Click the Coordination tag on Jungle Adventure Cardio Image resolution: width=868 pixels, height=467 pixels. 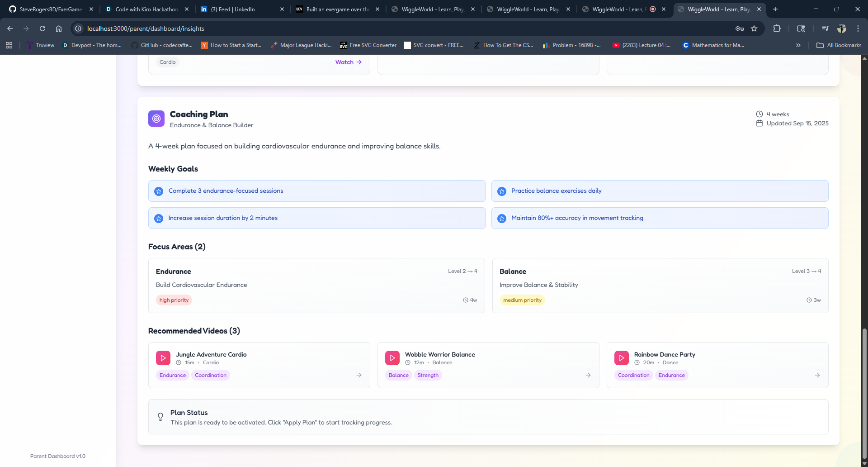coord(211,375)
